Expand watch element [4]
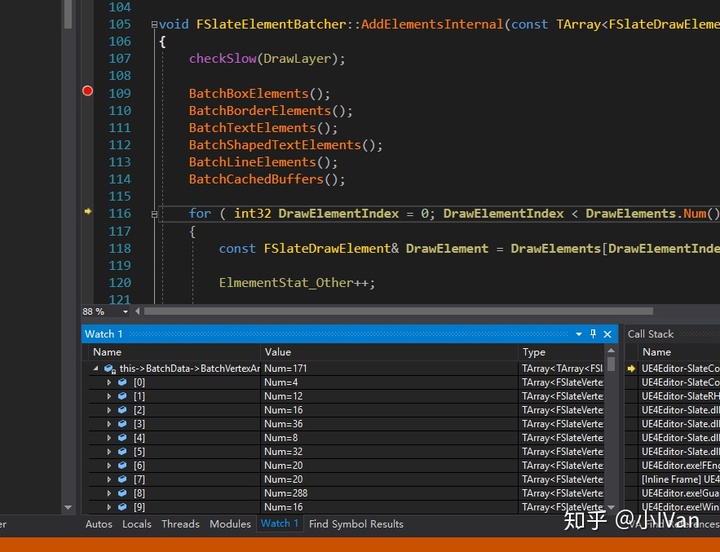 tap(109, 438)
